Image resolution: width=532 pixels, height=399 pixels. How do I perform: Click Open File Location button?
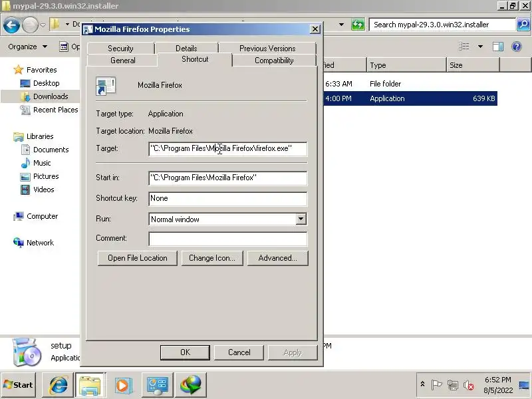click(138, 258)
